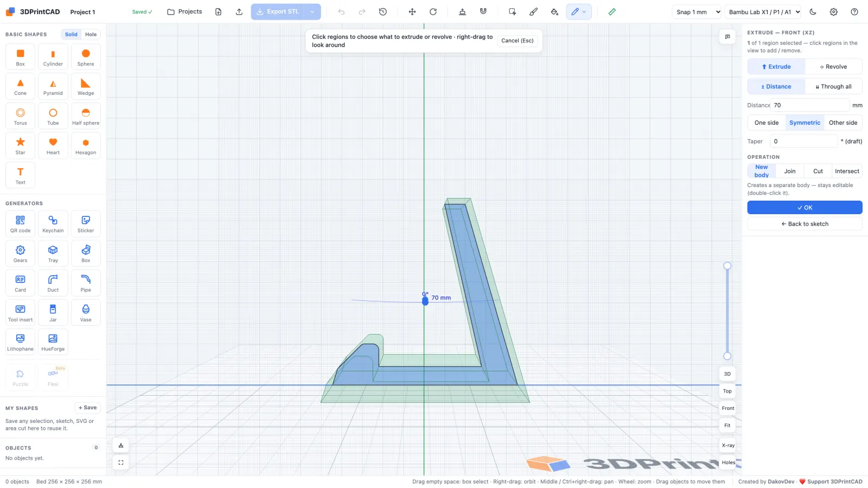Select Other side extrude direction
The image size is (868, 488).
click(843, 123)
